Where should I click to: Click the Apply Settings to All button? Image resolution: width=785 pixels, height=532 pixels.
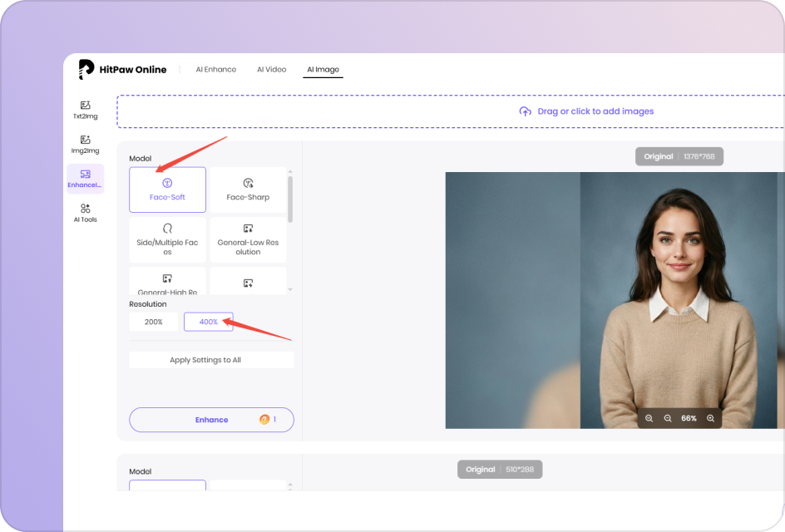tap(211, 360)
